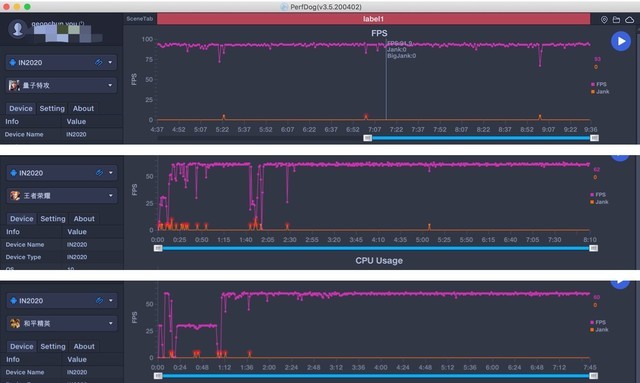Click left range handle under 和平精英 FPS chart
Image resolution: width=640 pixels, height=383 pixels.
click(x=158, y=376)
